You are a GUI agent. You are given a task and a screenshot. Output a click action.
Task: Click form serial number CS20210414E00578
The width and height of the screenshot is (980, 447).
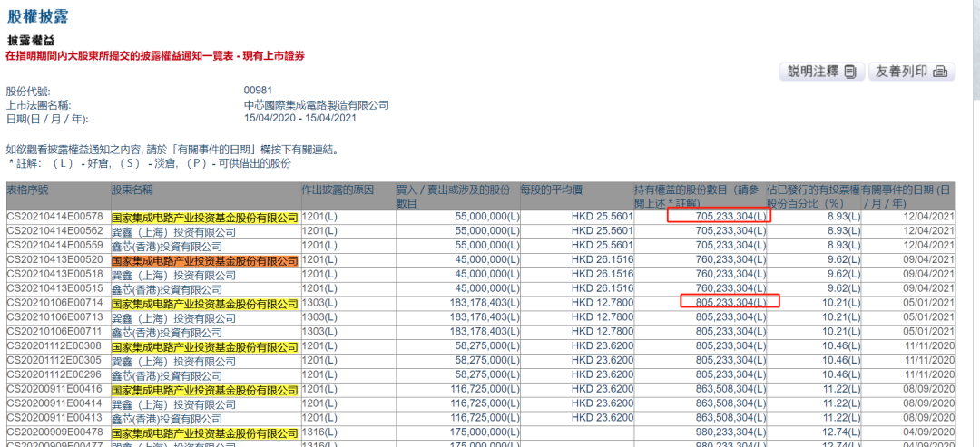coord(54,216)
